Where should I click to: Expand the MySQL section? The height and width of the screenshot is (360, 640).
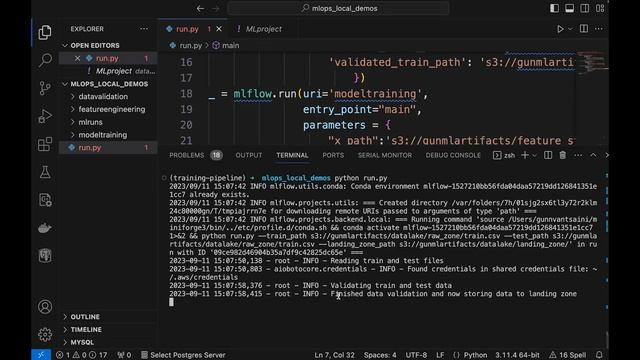(82, 342)
